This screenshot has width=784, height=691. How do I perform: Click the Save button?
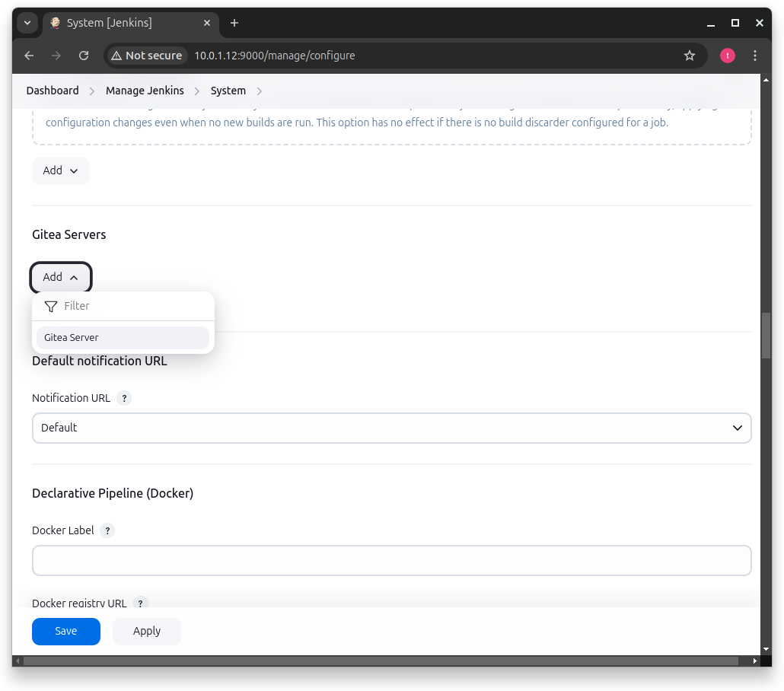click(65, 631)
